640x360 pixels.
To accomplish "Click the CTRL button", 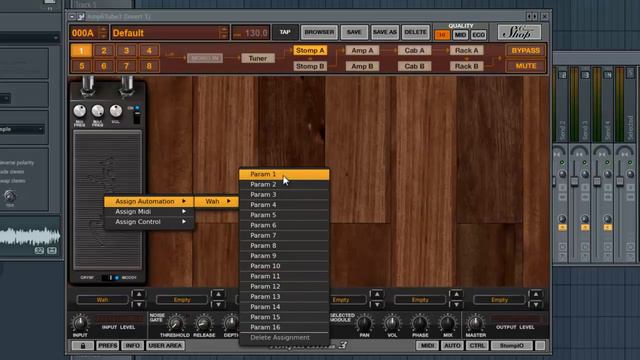I will coord(477,346).
